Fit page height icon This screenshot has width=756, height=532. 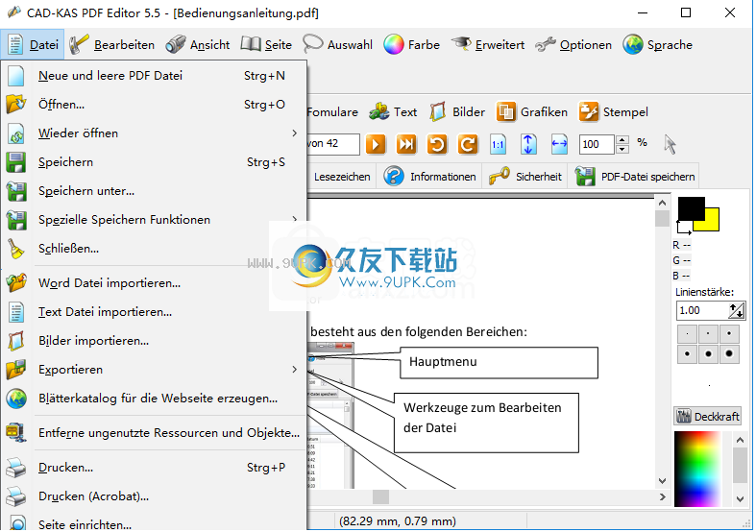click(528, 144)
